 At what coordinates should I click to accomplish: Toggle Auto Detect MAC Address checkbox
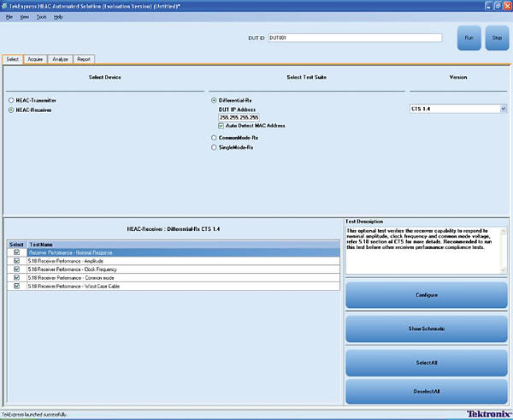coord(221,126)
